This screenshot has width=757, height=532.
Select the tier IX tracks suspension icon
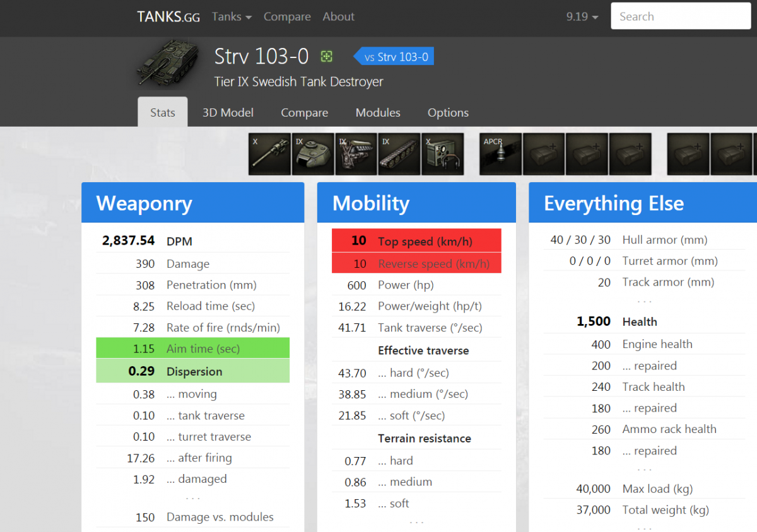[x=399, y=154]
